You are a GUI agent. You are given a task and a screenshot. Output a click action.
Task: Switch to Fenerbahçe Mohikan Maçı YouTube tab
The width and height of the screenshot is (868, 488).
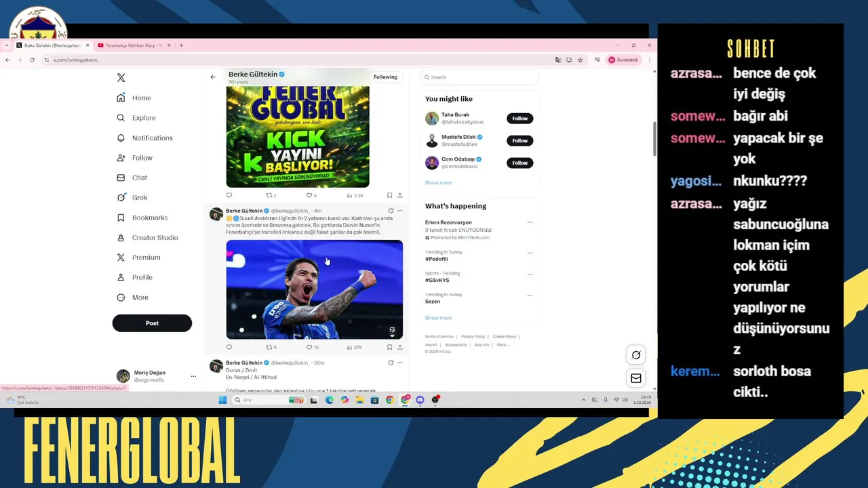coord(134,45)
